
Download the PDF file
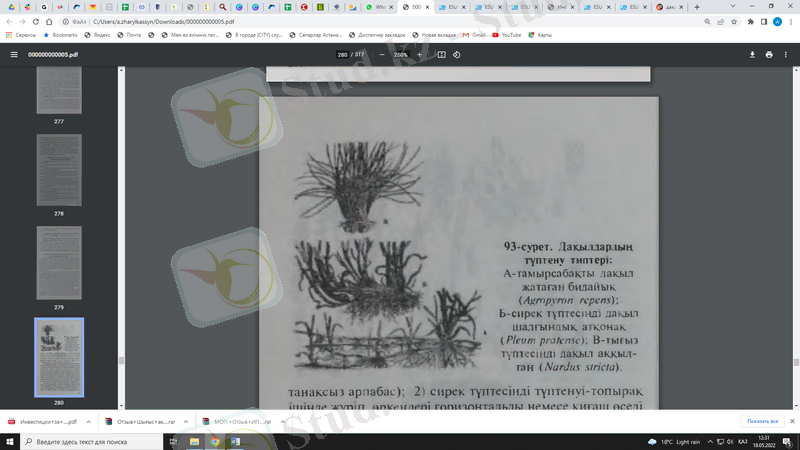click(752, 54)
